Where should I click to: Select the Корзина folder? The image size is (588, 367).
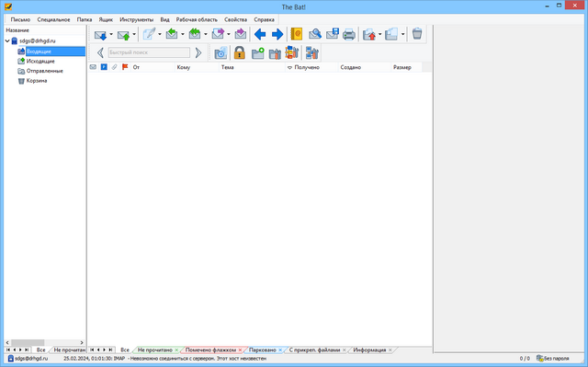pos(37,81)
